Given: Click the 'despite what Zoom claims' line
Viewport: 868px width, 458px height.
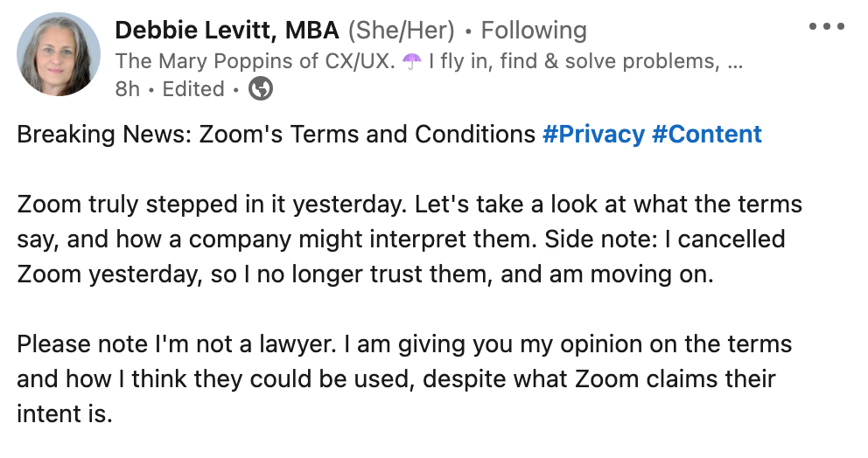Looking at the screenshot, I should click(x=612, y=378).
